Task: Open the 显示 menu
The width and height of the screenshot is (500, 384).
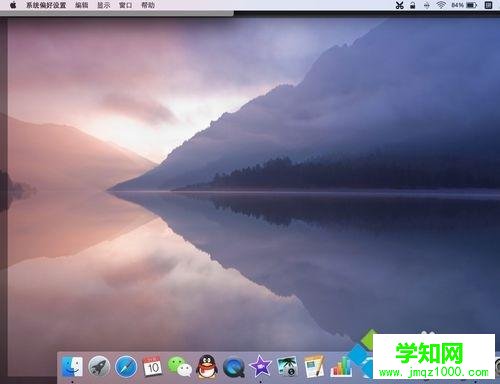Action: [104, 5]
